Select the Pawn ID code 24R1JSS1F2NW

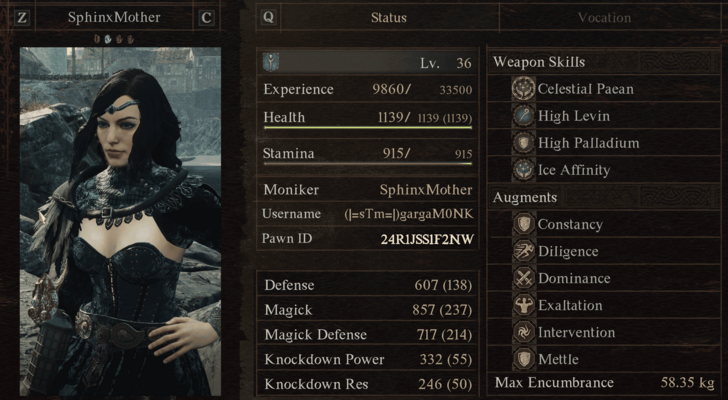point(427,239)
